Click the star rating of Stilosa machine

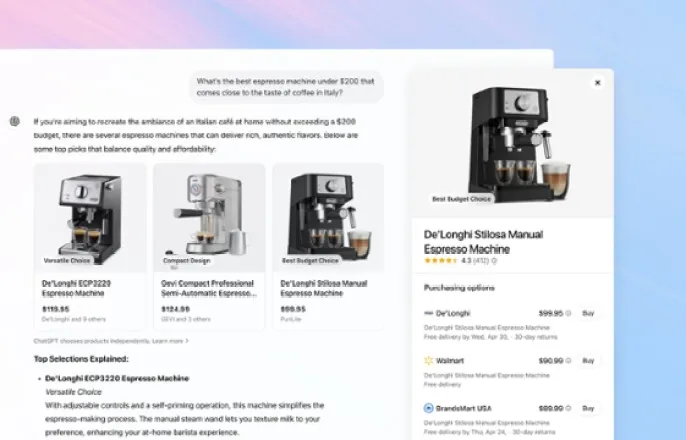(441, 261)
